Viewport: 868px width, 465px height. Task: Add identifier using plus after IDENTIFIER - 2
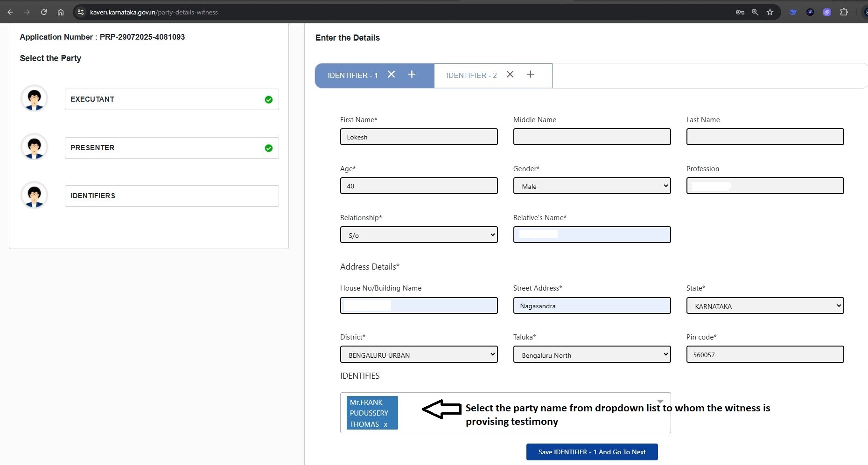(x=531, y=75)
